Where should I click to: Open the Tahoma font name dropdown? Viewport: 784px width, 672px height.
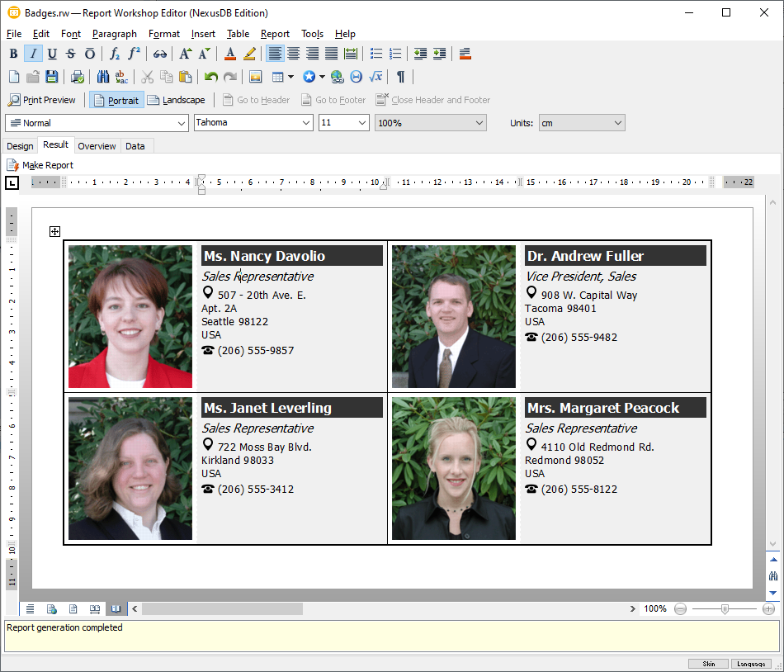coord(306,123)
